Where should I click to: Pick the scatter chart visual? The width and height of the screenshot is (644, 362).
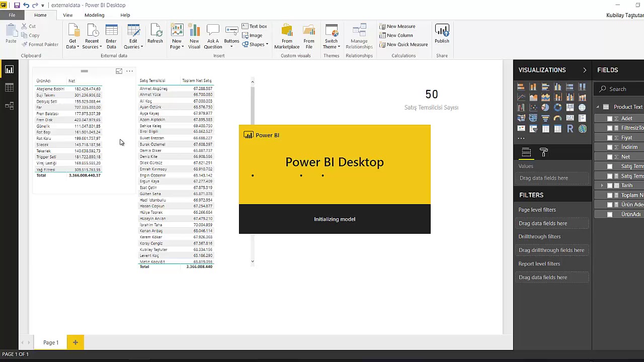point(533,107)
